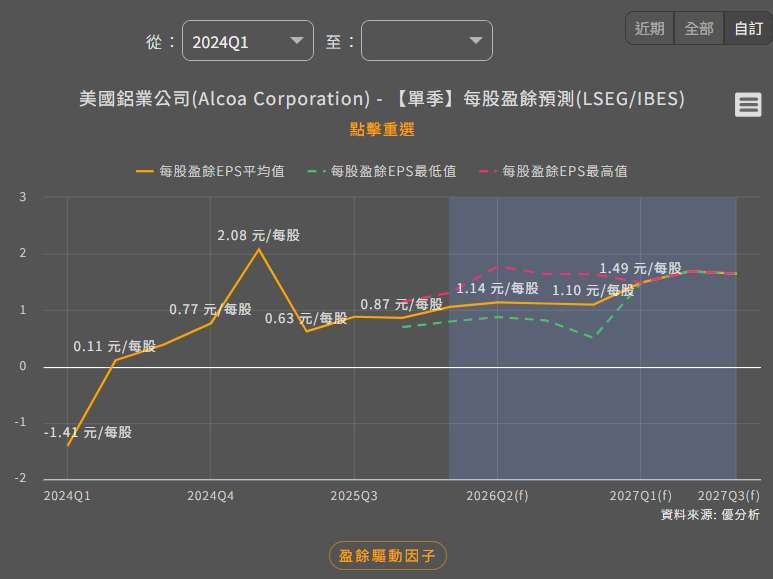Open the 至 end quarter dropdown
773x579 pixels.
(426, 41)
